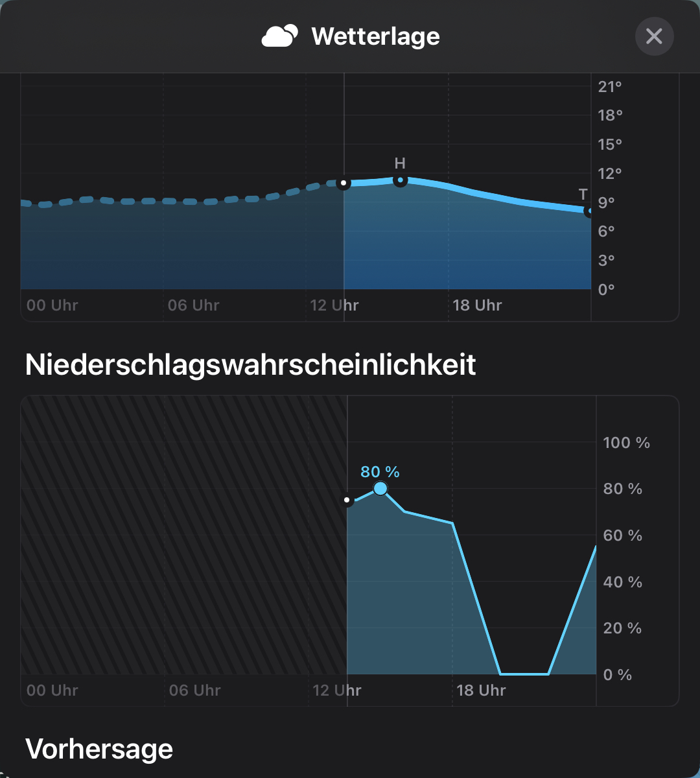This screenshot has height=778, width=700.
Task: Click the Wetterlage title text
Action: click(375, 36)
